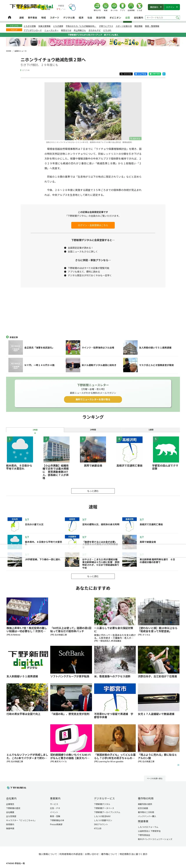Screen dimensions: 186x868
Task: Open footer link 企業理念
Action: click(x=10, y=804)
